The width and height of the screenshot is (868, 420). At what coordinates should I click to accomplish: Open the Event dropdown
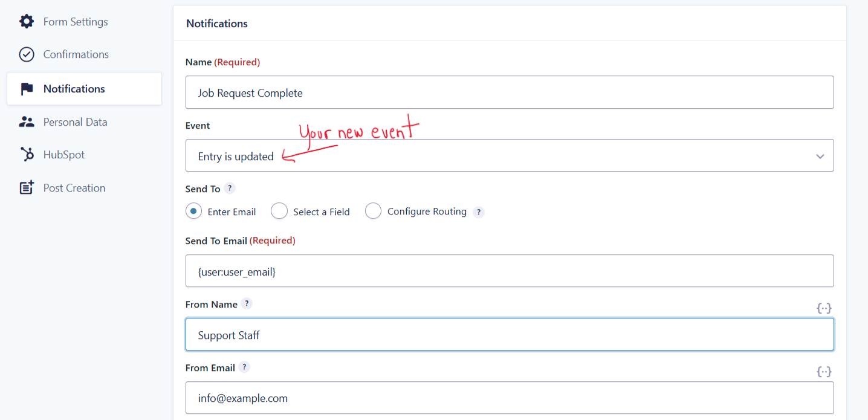(510, 156)
